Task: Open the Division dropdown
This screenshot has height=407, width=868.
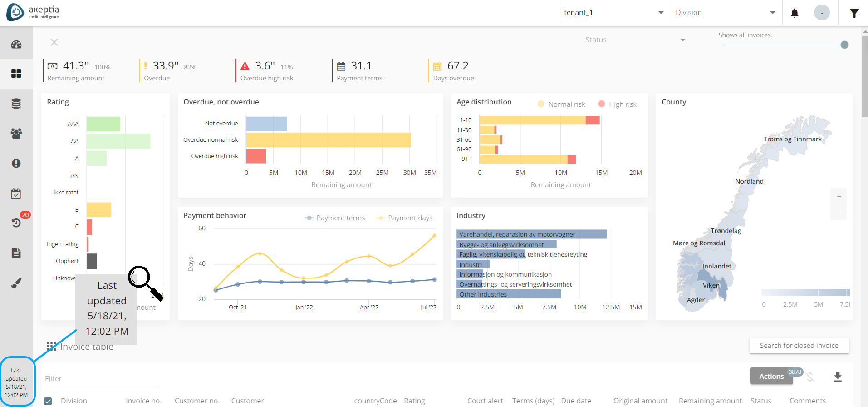Action: [726, 13]
